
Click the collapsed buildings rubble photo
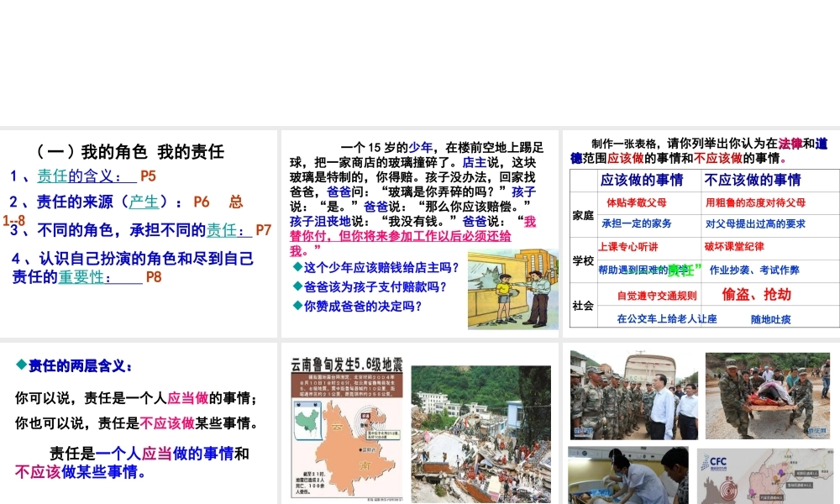(x=480, y=433)
